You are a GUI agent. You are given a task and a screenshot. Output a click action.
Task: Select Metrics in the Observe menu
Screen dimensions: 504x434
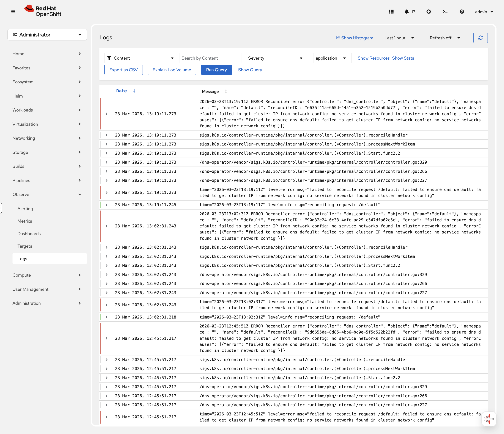pyautogui.click(x=25, y=221)
